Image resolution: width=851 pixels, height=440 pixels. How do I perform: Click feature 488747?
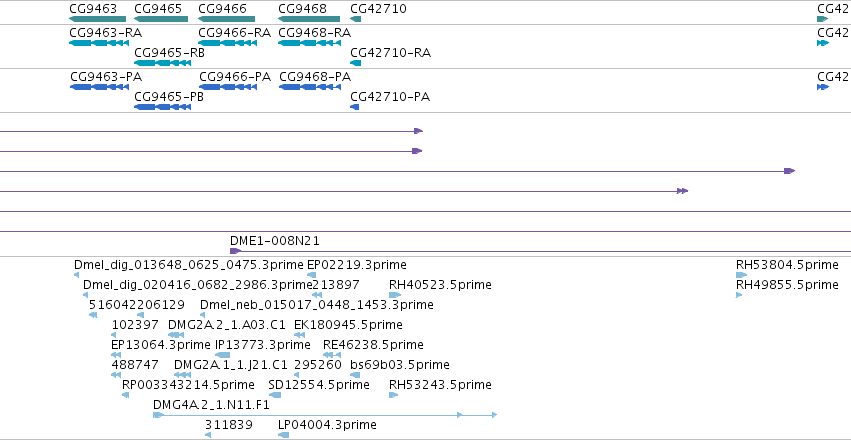tap(116, 375)
